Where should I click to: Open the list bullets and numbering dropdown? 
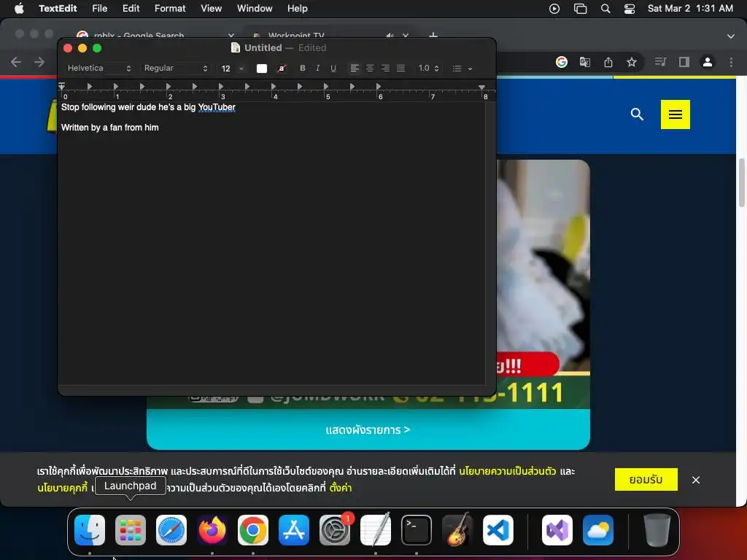tap(462, 69)
